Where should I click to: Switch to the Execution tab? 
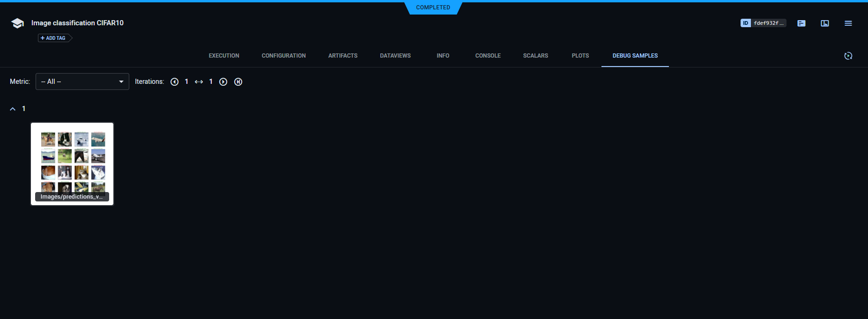[224, 56]
